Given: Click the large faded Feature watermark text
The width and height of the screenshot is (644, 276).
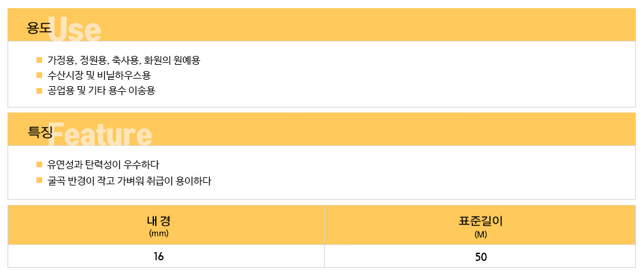Looking at the screenshot, I should click(x=101, y=133).
